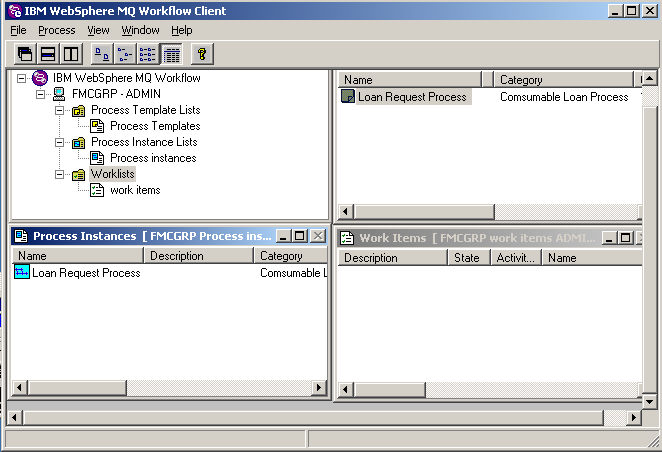Select FMCGRP - ADMIN tree label
The height and width of the screenshot is (452, 662).
(x=116, y=94)
